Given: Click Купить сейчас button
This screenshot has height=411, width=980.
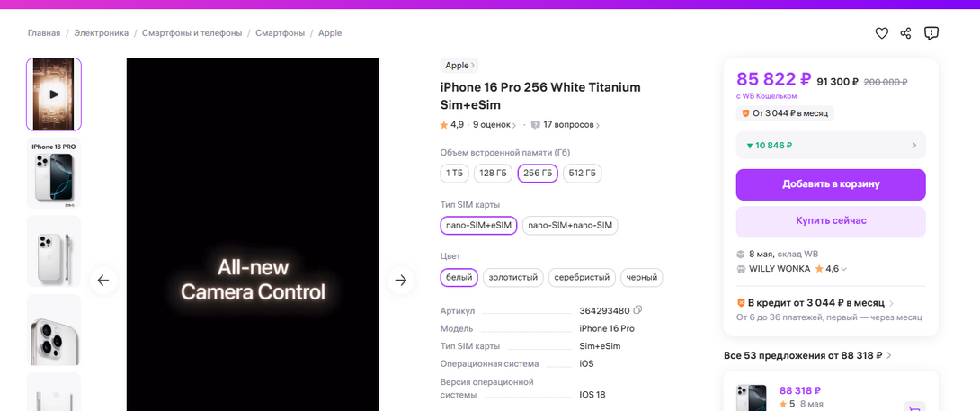Looking at the screenshot, I should pos(830,220).
